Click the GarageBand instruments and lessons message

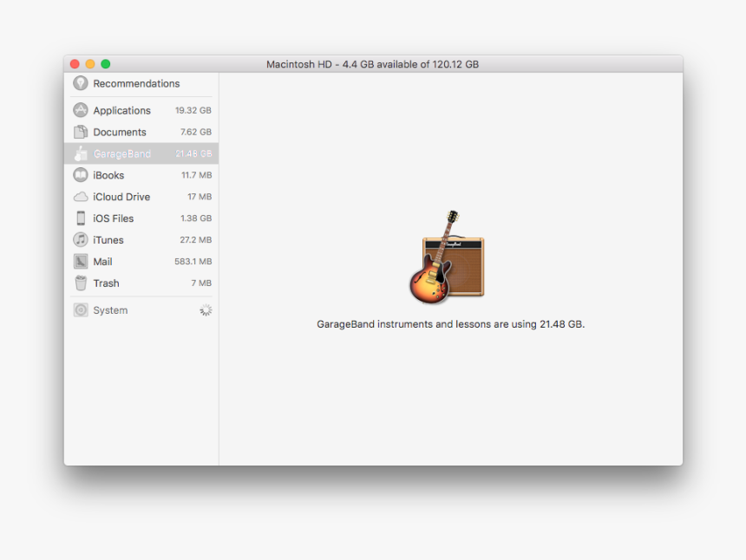(x=450, y=324)
